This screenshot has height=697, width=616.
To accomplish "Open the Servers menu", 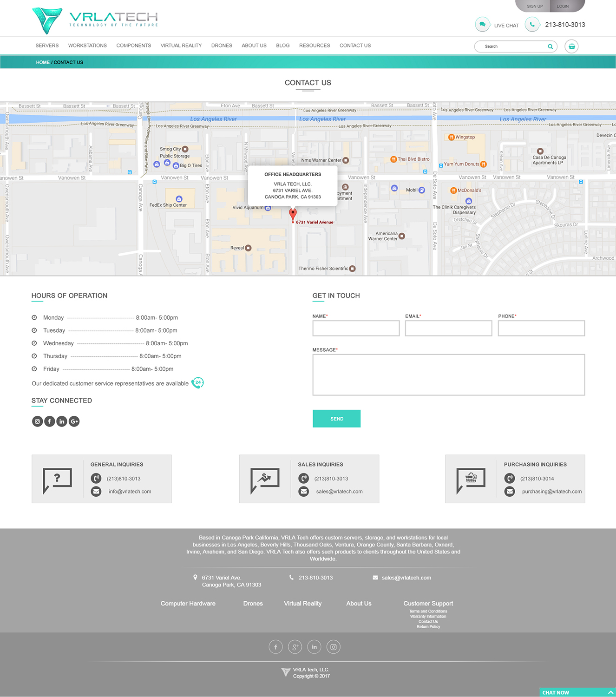I will [47, 46].
